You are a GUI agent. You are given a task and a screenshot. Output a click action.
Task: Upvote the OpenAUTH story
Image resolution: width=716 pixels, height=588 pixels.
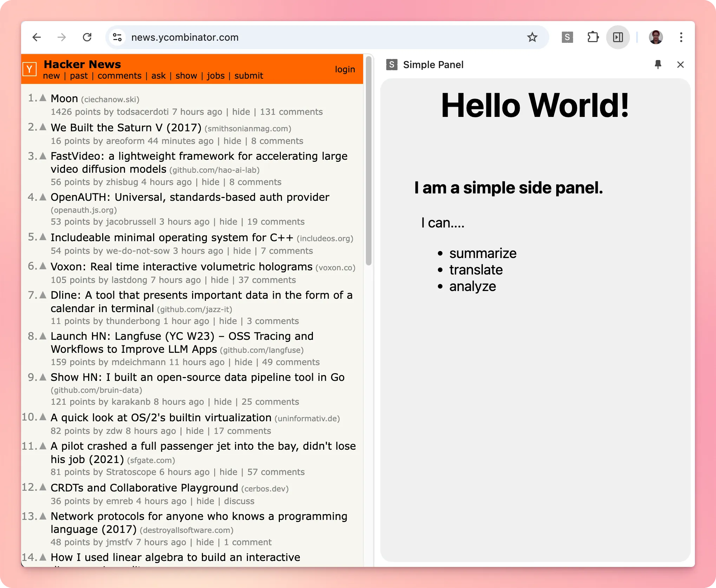pos(43,197)
